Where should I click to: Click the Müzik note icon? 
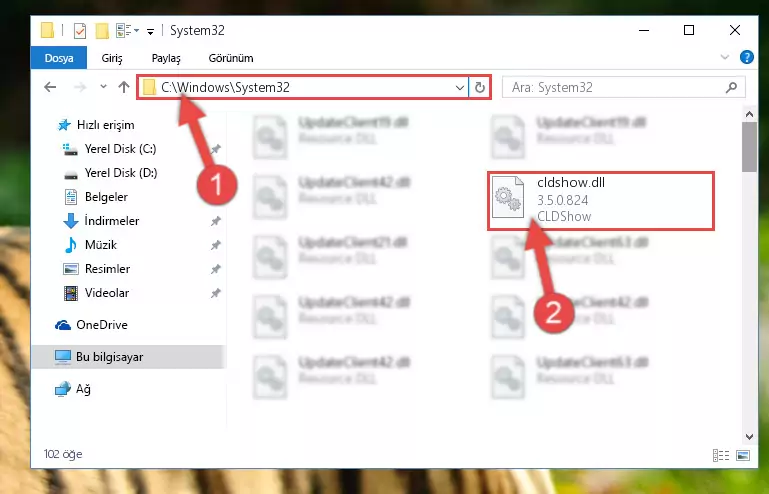pyautogui.click(x=71, y=245)
